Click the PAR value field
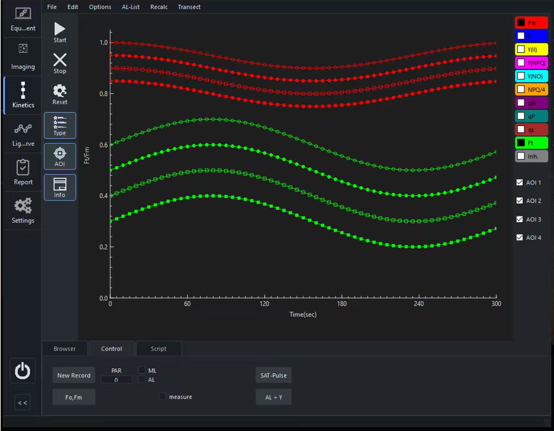 [x=117, y=380]
